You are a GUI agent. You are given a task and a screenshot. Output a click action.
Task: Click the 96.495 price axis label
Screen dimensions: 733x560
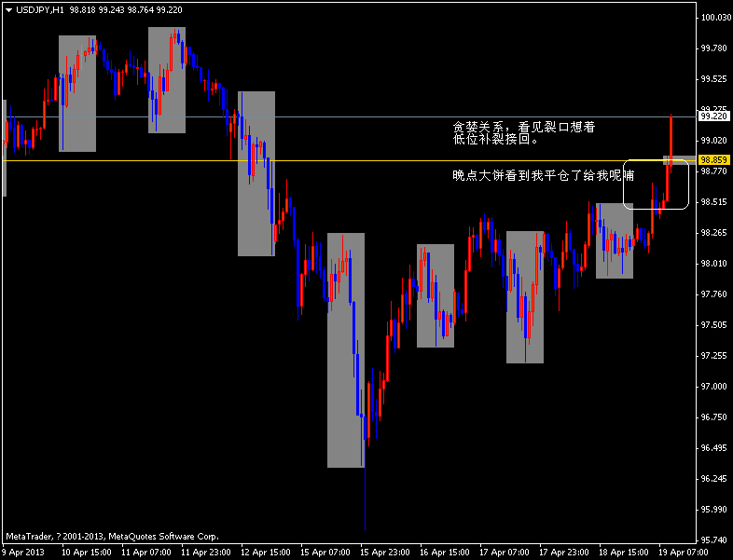tap(713, 448)
